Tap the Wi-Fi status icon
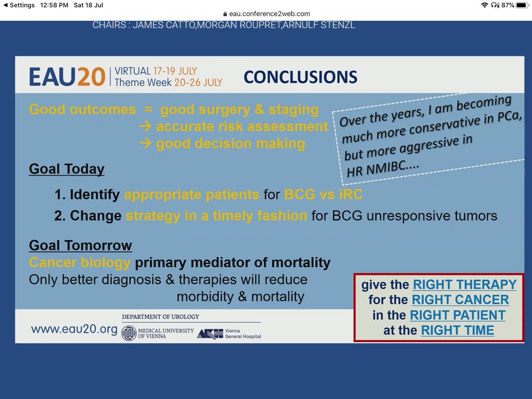This screenshot has width=532, height=399. pyautogui.click(x=485, y=5)
